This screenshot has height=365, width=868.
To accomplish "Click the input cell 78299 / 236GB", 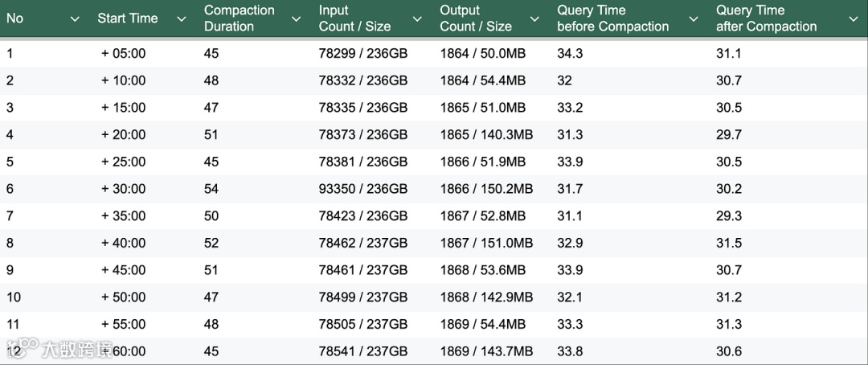I will coord(363,54).
